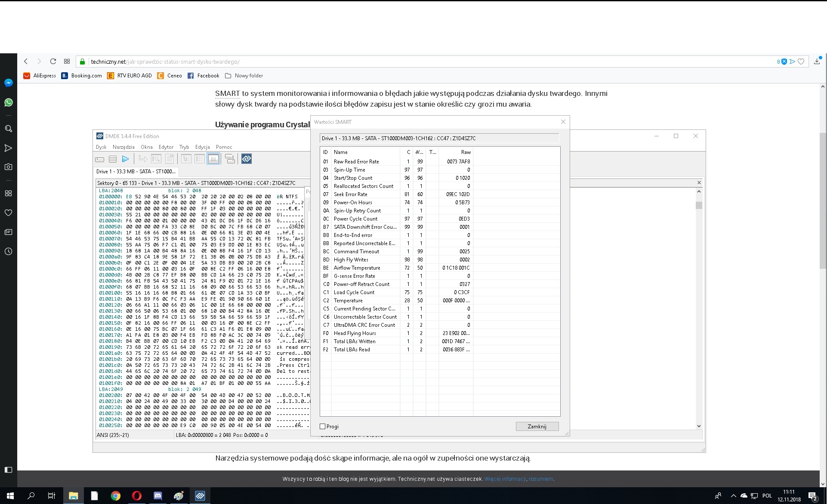
Task: Open the partitions icon in DMDE toolbar
Action: [113, 159]
